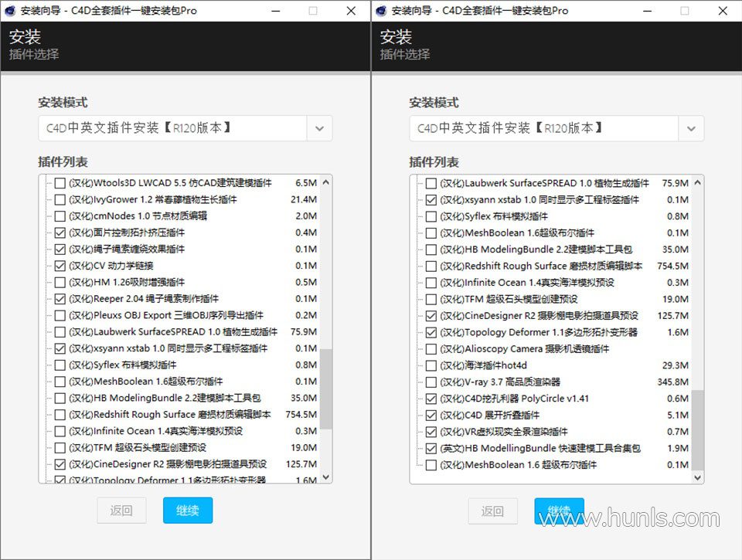Minimize the left installer window
742x560 pixels.
[276, 10]
